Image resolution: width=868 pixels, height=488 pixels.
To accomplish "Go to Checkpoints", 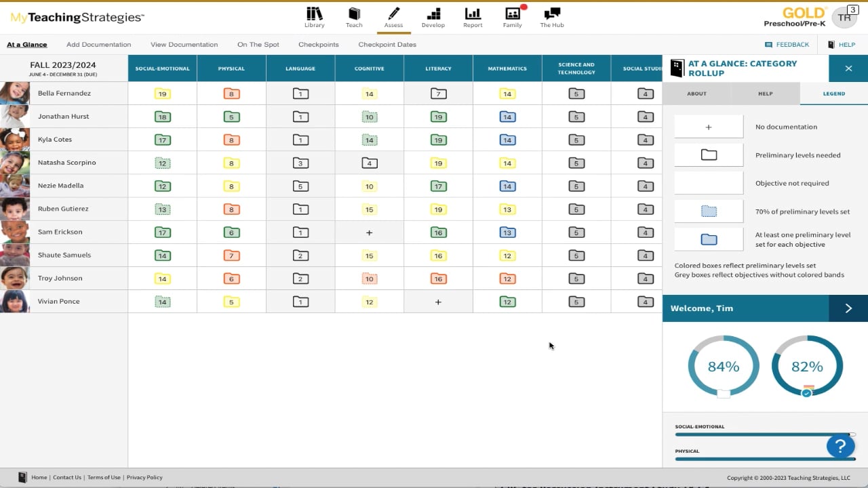I will 318,45.
